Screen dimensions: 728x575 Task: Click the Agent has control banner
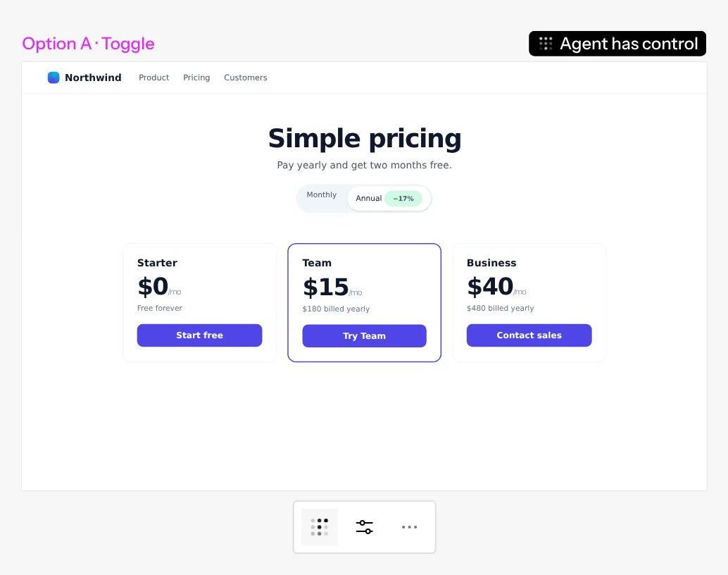click(x=617, y=44)
